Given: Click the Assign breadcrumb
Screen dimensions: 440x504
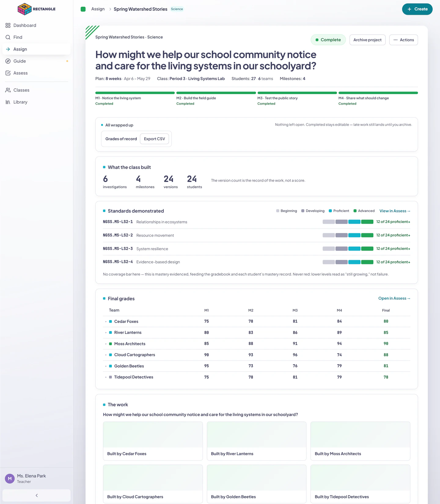Looking at the screenshot, I should [x=98, y=9].
